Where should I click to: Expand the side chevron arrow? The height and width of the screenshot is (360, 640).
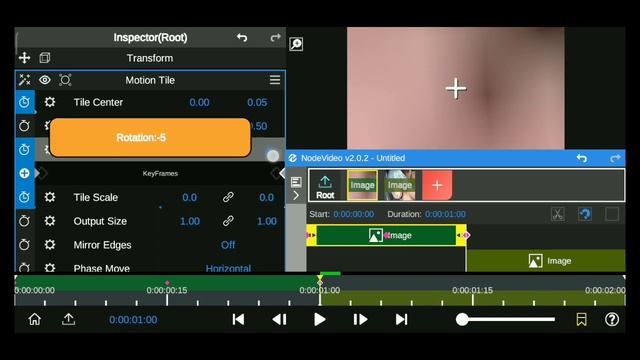coord(296,196)
